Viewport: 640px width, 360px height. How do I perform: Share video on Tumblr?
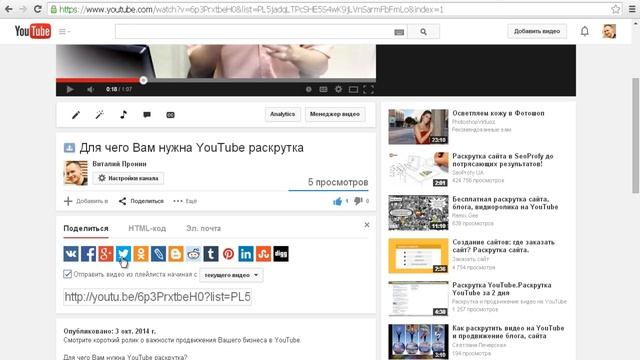[211, 253]
